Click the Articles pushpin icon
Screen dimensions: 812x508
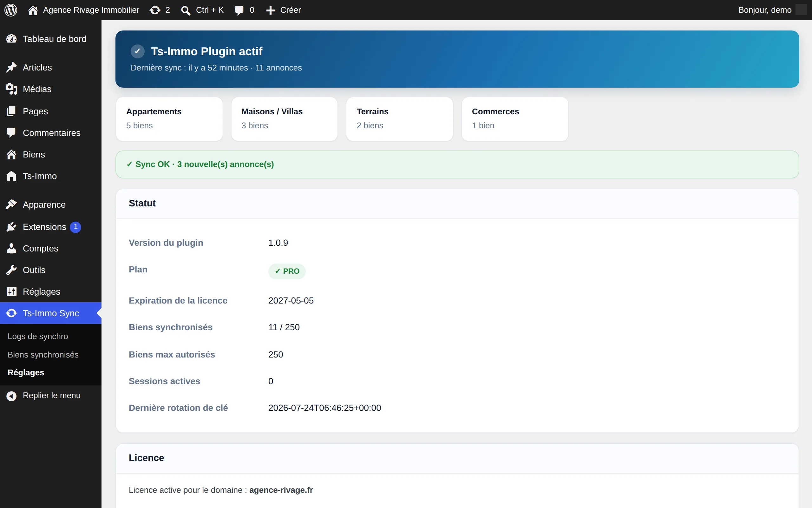[11, 67]
